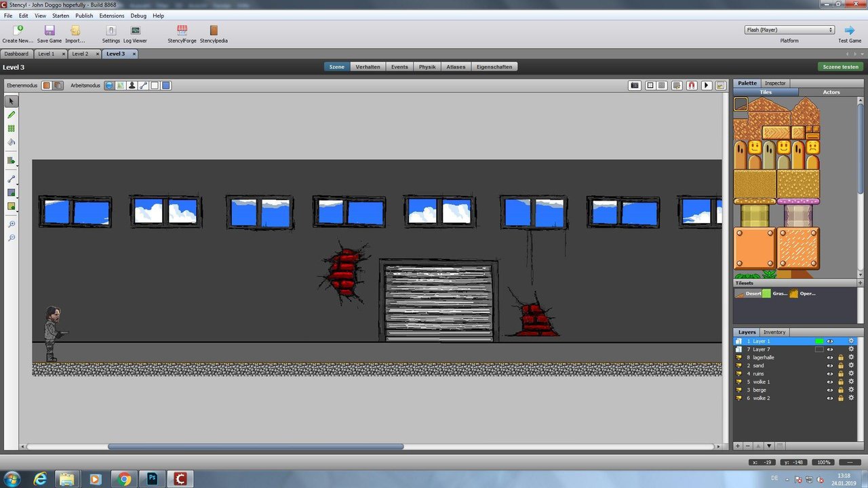Switch to the Physik tab
868x488 pixels.
427,66
